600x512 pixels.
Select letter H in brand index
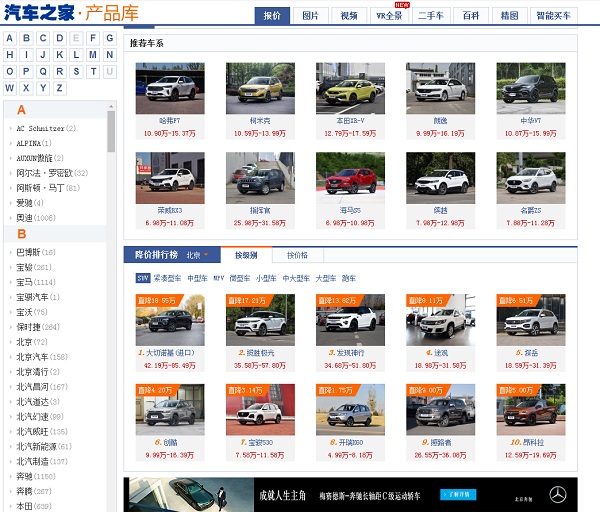point(10,55)
